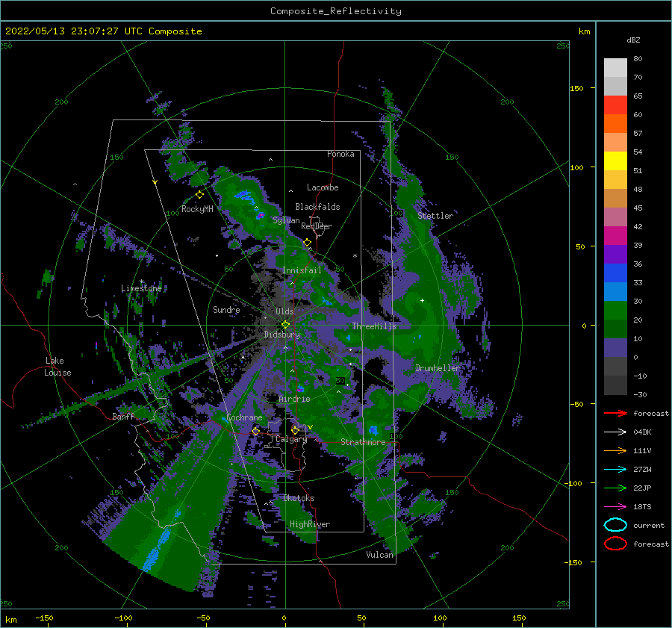Click the Blackfalds city label
The width and height of the screenshot is (672, 628).
click(x=317, y=207)
